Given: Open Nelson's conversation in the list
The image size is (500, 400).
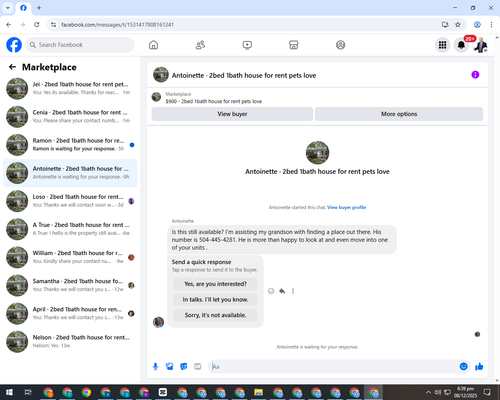Looking at the screenshot, I should click(70, 341).
